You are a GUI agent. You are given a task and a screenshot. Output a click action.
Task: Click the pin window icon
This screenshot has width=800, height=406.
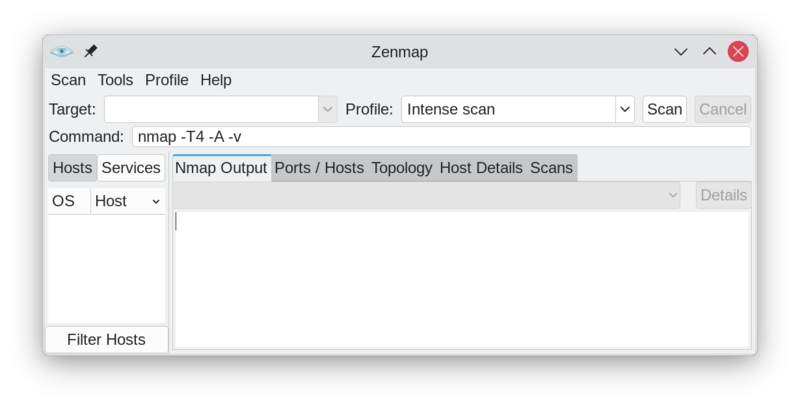click(90, 51)
